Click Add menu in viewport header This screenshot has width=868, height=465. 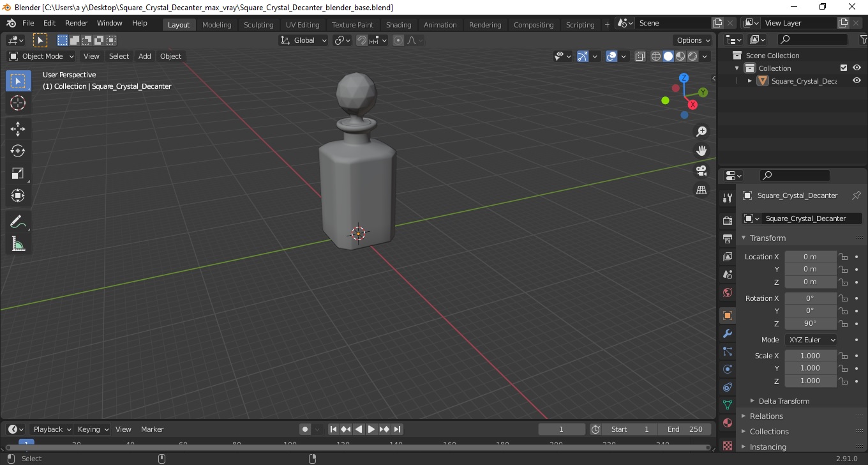click(145, 56)
